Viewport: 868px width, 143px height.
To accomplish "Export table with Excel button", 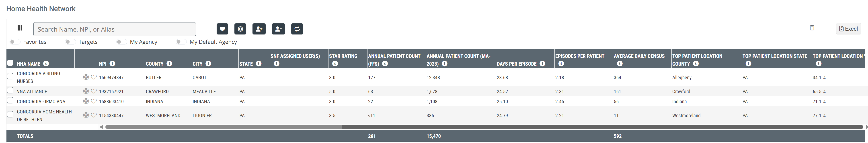I will point(848,29).
